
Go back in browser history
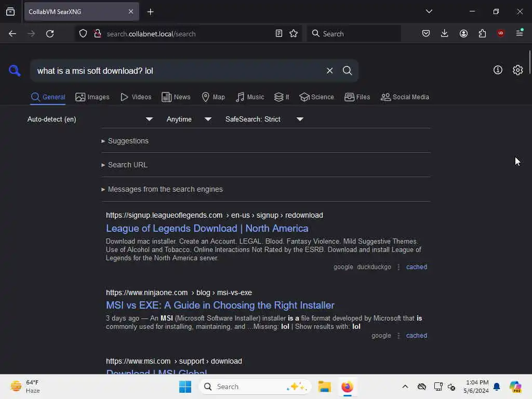(x=12, y=34)
